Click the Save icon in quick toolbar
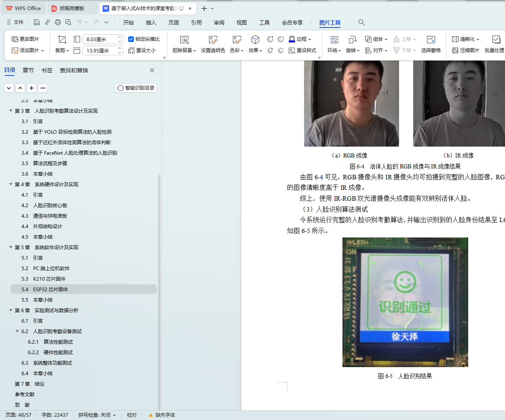 click(37, 22)
